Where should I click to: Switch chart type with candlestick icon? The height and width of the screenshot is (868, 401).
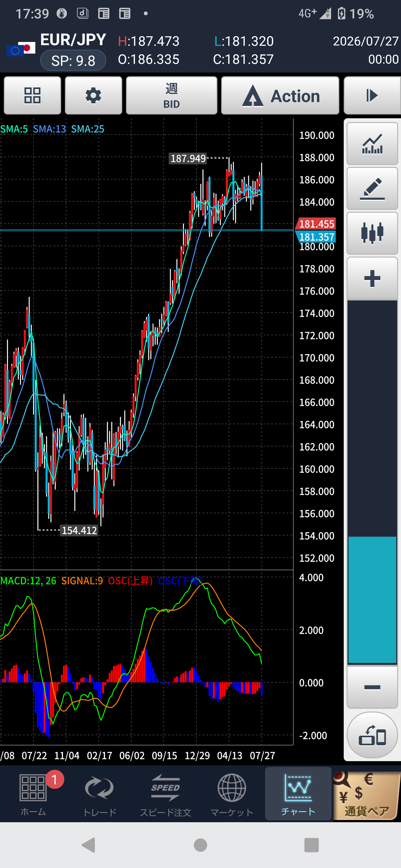372,233
